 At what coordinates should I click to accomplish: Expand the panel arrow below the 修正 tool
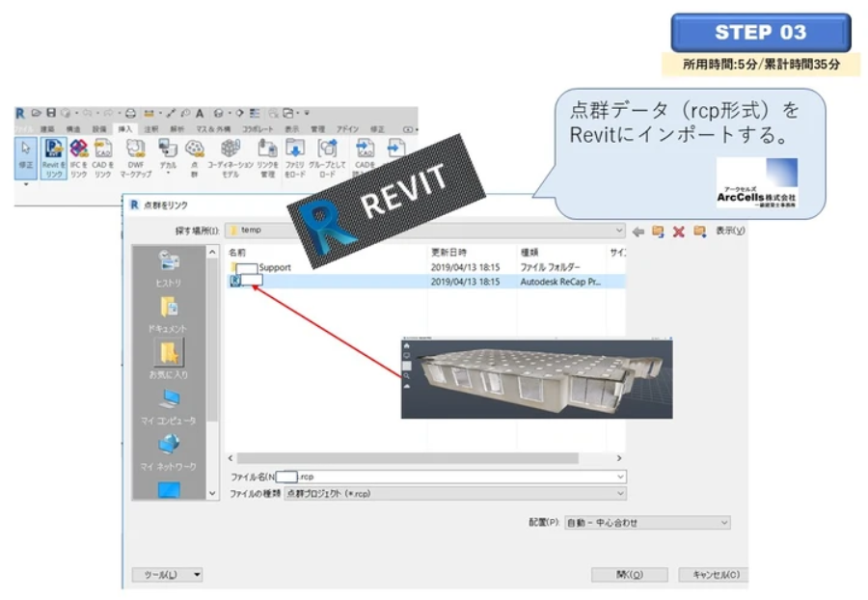(x=26, y=184)
